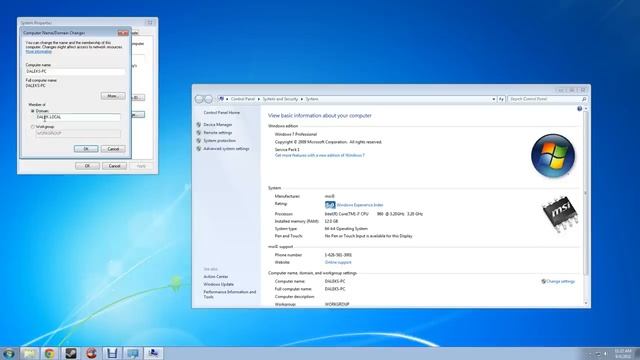Click the System breadcrumb
The image size is (640, 360).
coord(312,99)
